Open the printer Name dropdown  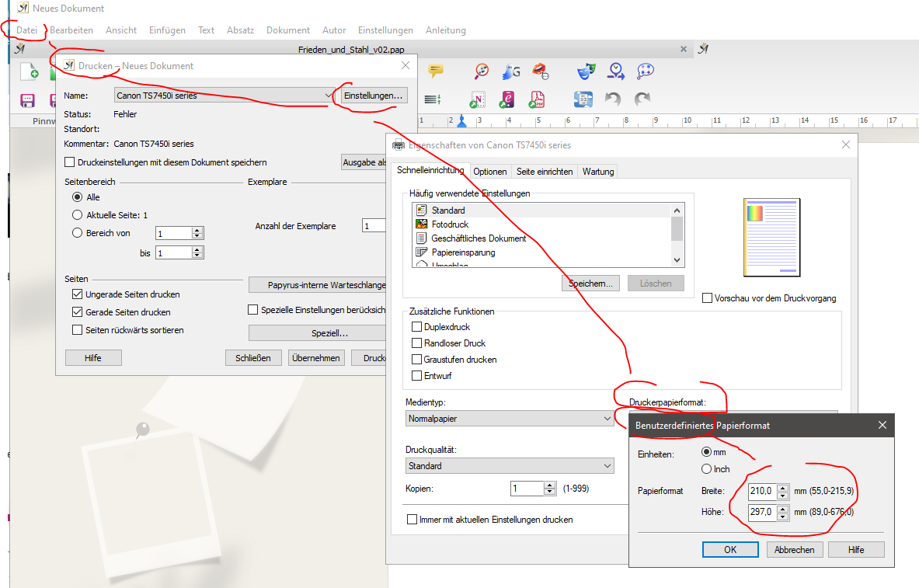[225, 95]
